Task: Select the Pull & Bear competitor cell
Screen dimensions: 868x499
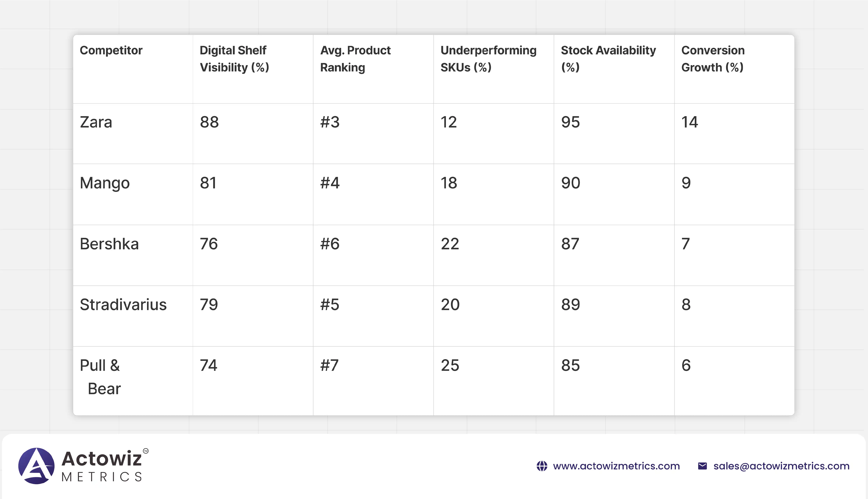Action: coord(100,377)
